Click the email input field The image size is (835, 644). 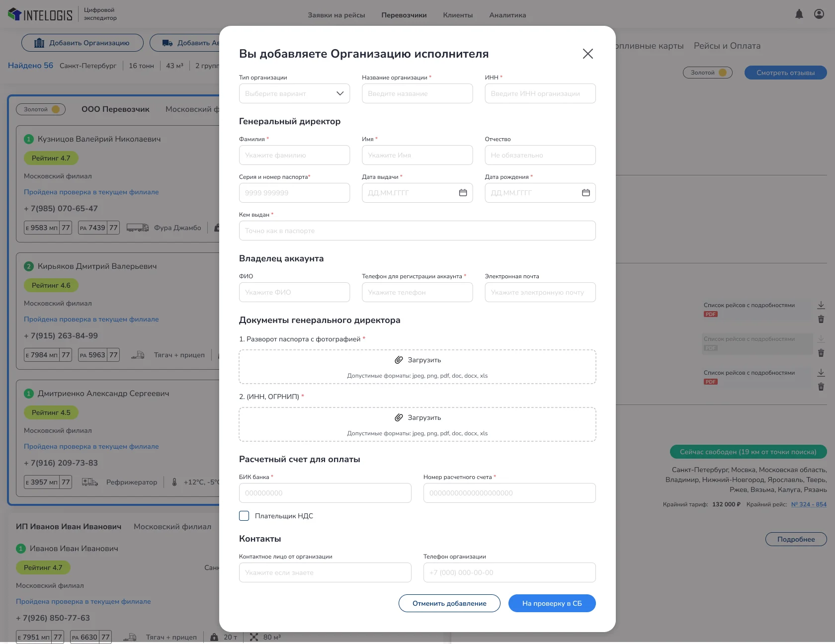tap(540, 292)
